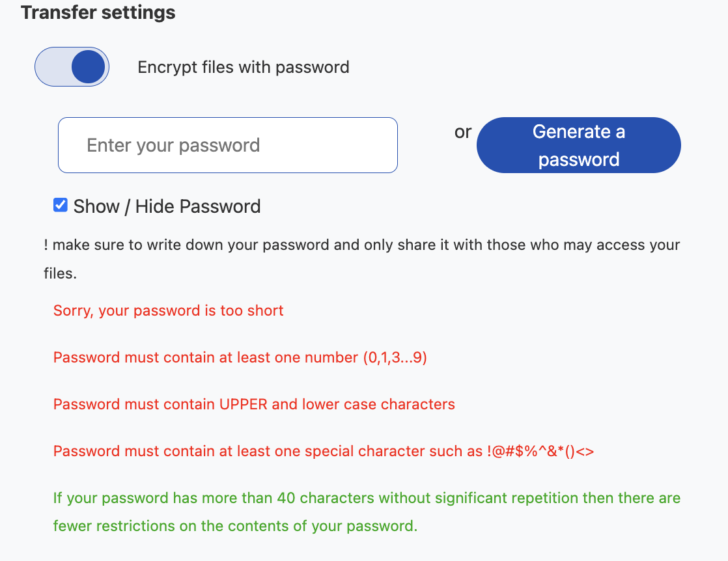Click the "or" text beside the password field

(x=463, y=132)
